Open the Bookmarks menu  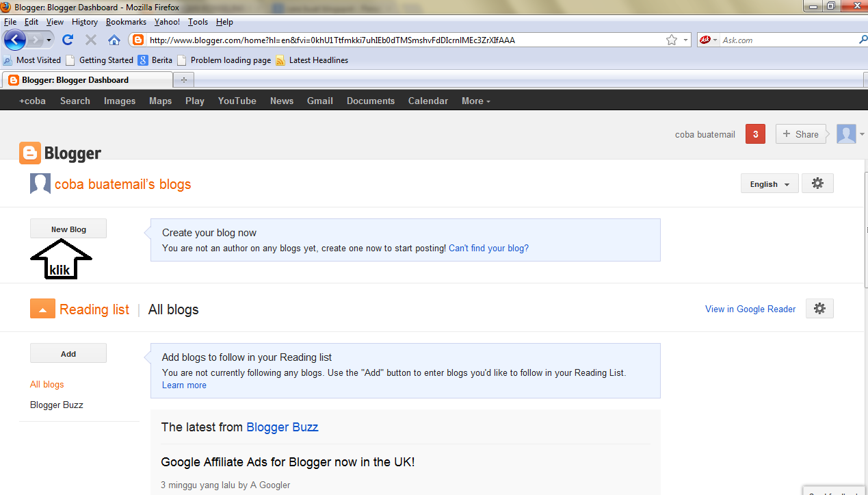126,22
